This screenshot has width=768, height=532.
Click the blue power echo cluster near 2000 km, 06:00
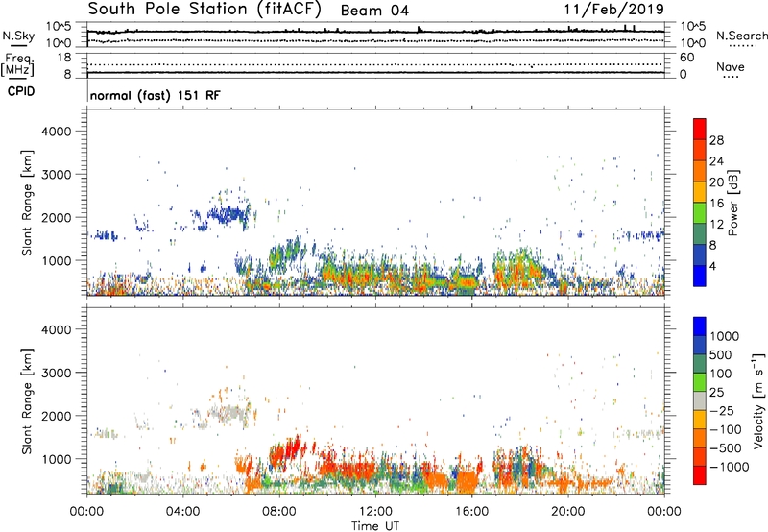[228, 213]
